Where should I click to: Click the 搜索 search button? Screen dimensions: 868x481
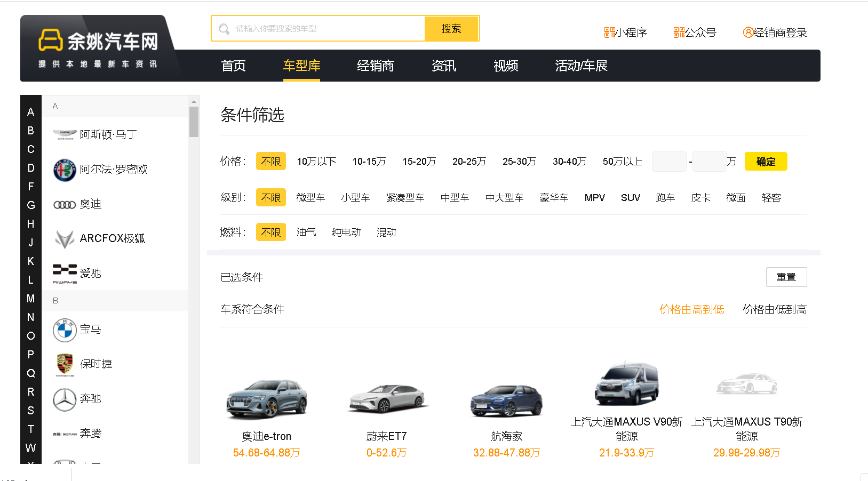(x=451, y=28)
